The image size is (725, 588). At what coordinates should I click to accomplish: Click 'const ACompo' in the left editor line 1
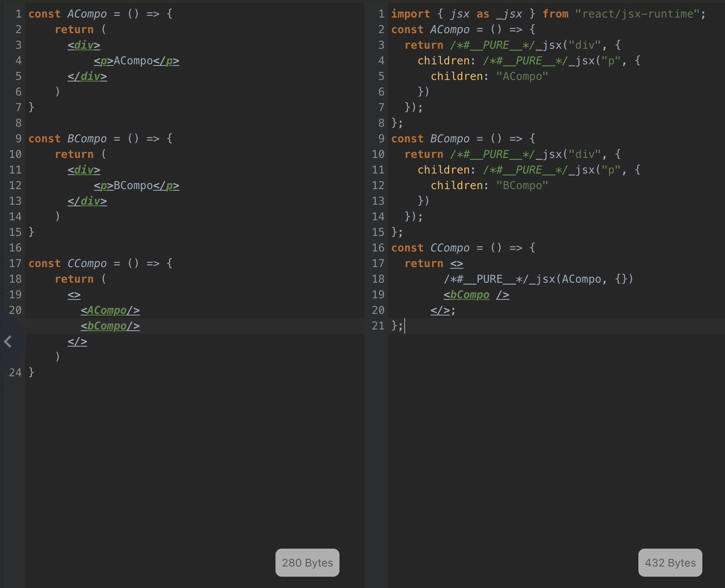[x=68, y=14]
